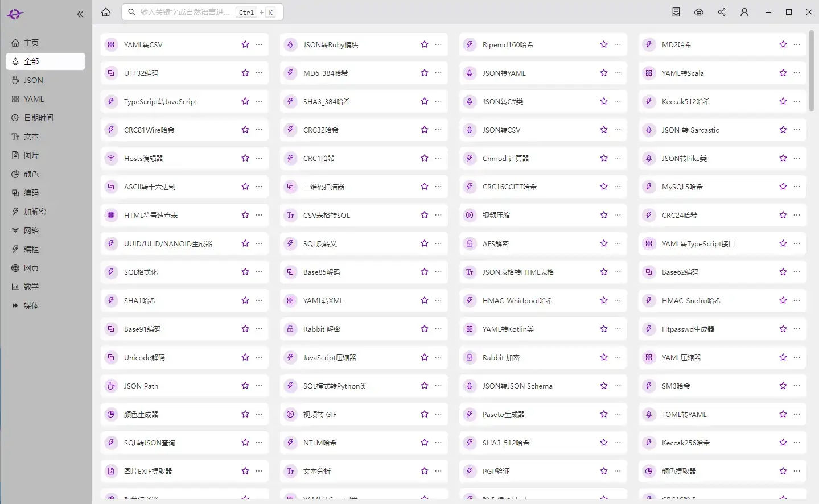The width and height of the screenshot is (819, 504).
Task: Open the user account icon
Action: tap(744, 12)
